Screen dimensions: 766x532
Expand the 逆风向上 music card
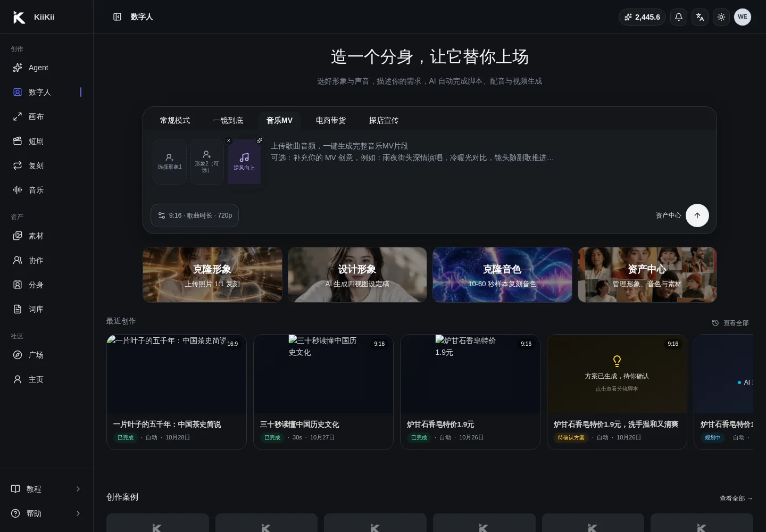260,140
